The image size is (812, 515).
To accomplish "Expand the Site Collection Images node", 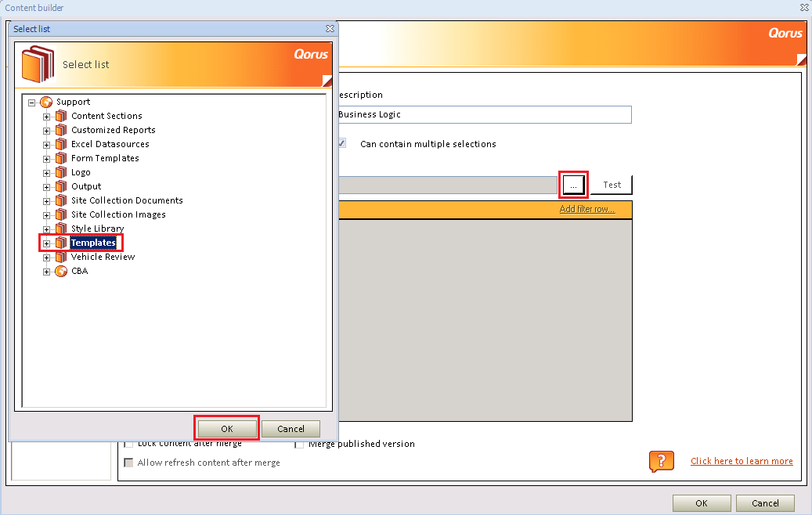I will pos(47,214).
